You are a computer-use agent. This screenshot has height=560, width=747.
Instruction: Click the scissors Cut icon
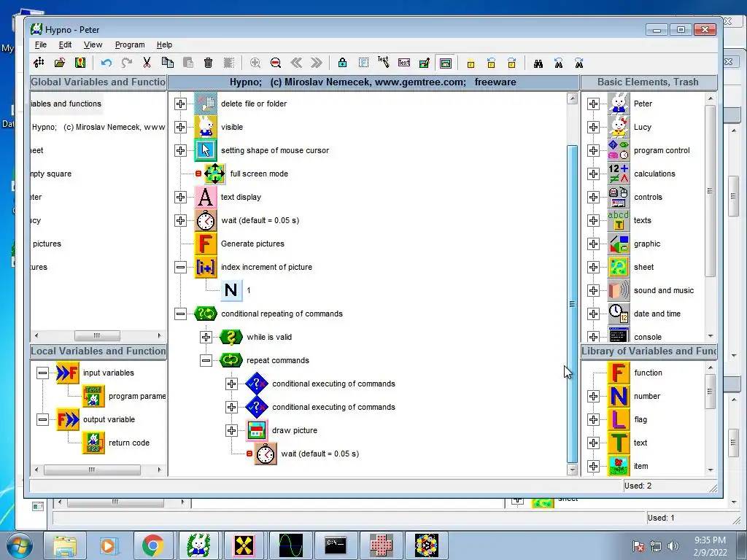point(147,63)
